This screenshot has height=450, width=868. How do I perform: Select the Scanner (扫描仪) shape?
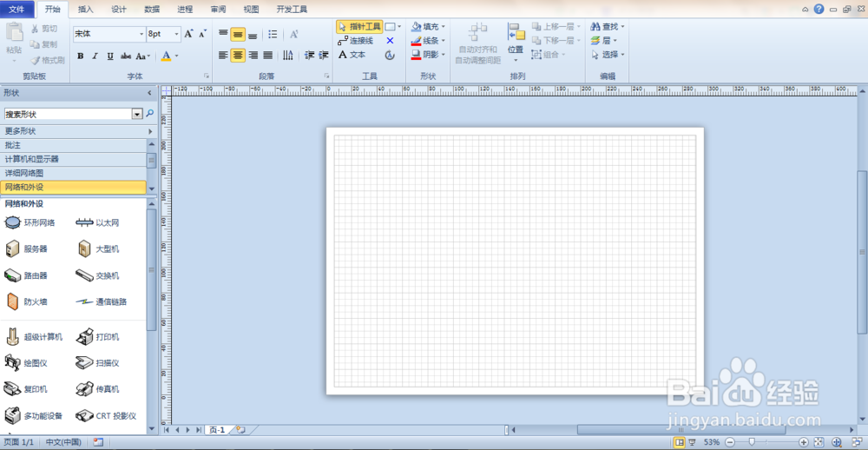click(x=98, y=363)
